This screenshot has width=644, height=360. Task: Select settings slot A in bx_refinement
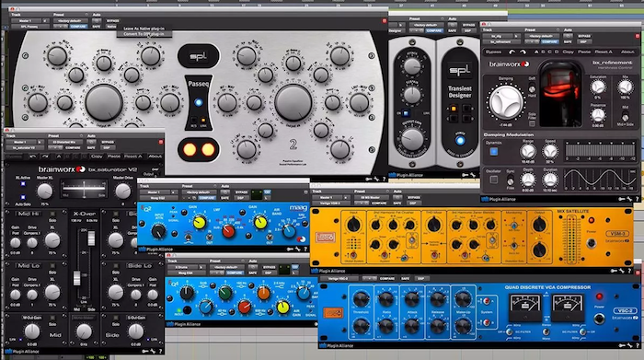click(x=536, y=52)
